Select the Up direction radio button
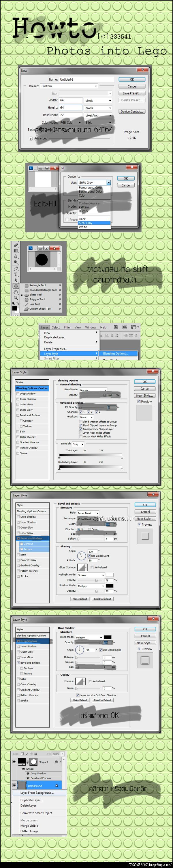 78,529
